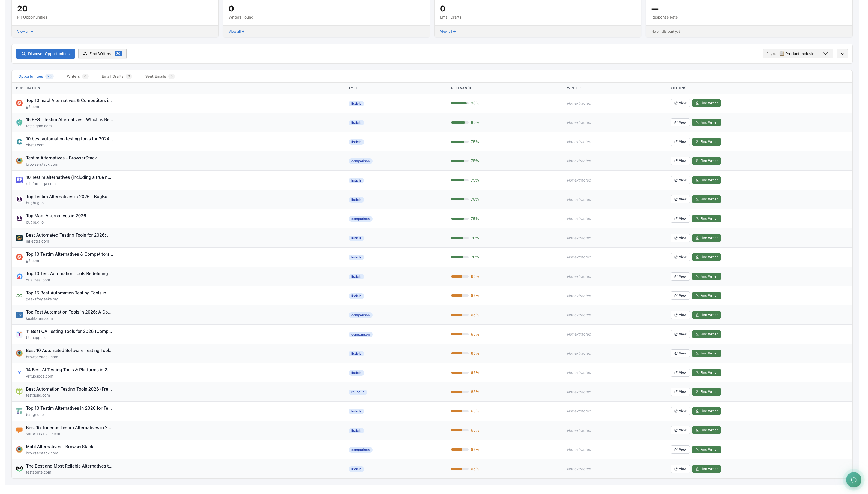Image resolution: width=868 pixels, height=494 pixels.
Task: Click the Discover Opportunities button
Action: click(46, 54)
